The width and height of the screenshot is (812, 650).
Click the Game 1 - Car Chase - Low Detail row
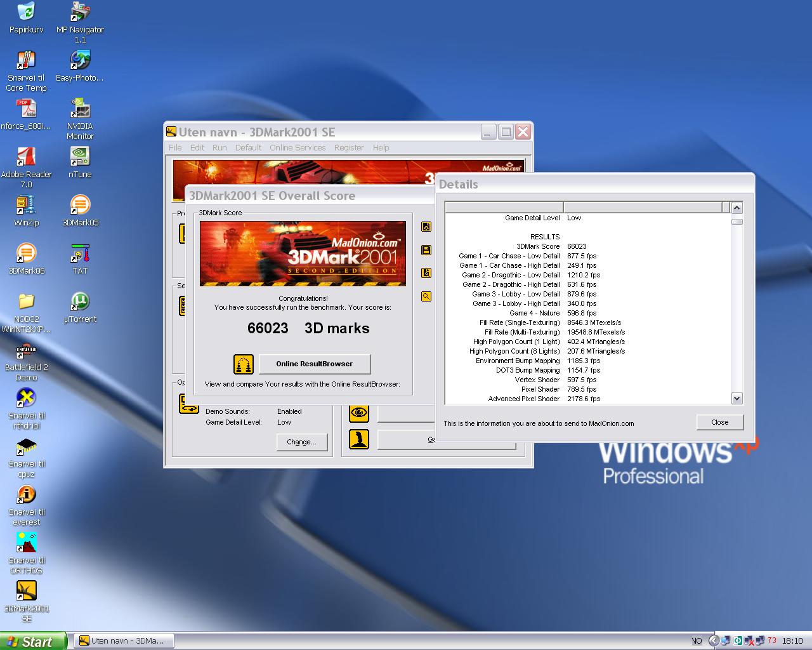click(x=588, y=256)
